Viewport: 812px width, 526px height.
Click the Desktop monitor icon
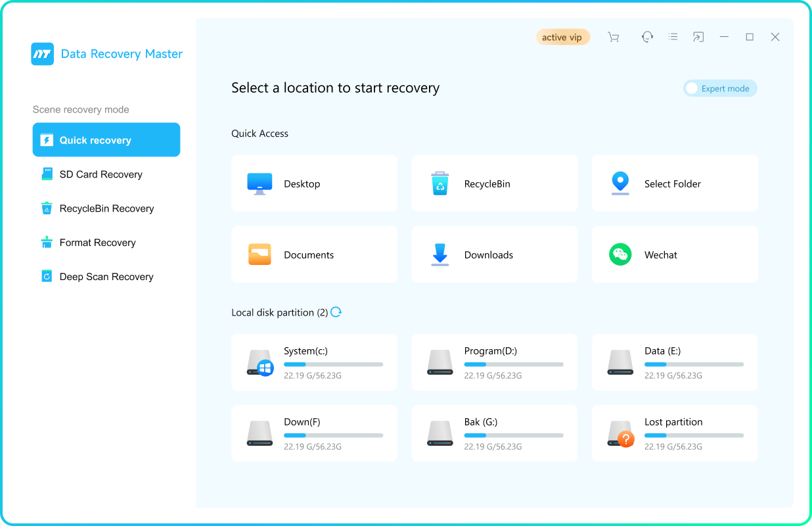coord(259,183)
